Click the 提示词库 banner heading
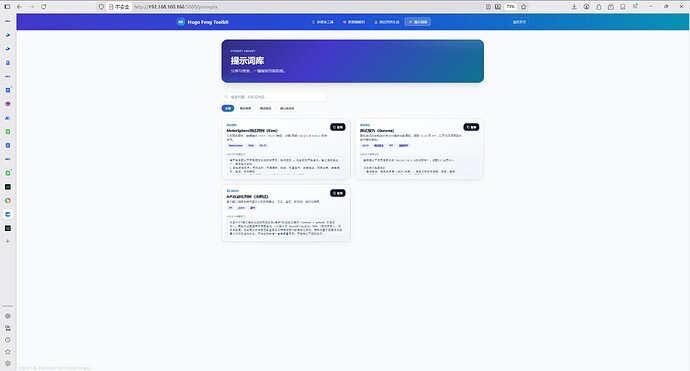 click(247, 61)
